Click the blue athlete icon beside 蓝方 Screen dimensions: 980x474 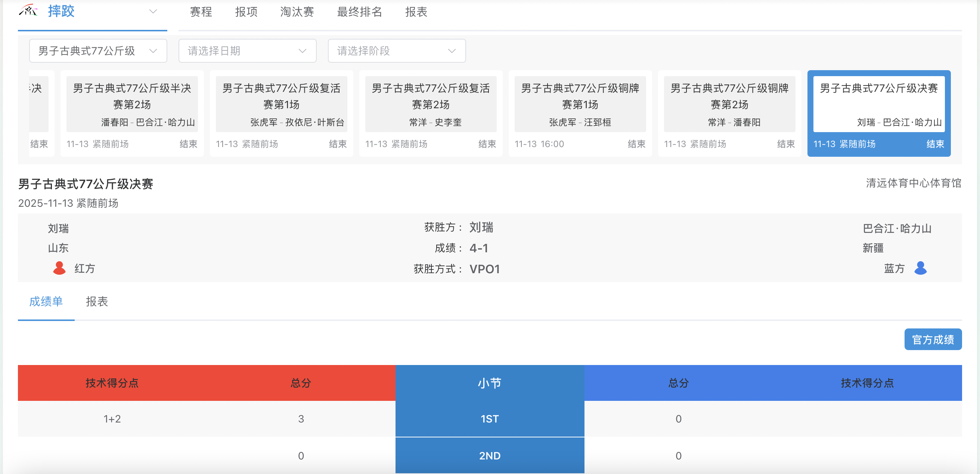(x=921, y=268)
